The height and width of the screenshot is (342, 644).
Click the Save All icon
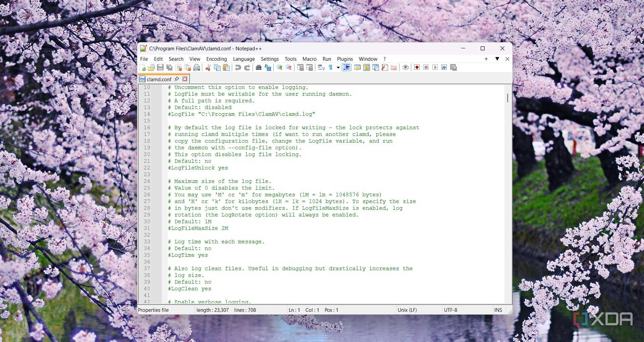pyautogui.click(x=169, y=68)
